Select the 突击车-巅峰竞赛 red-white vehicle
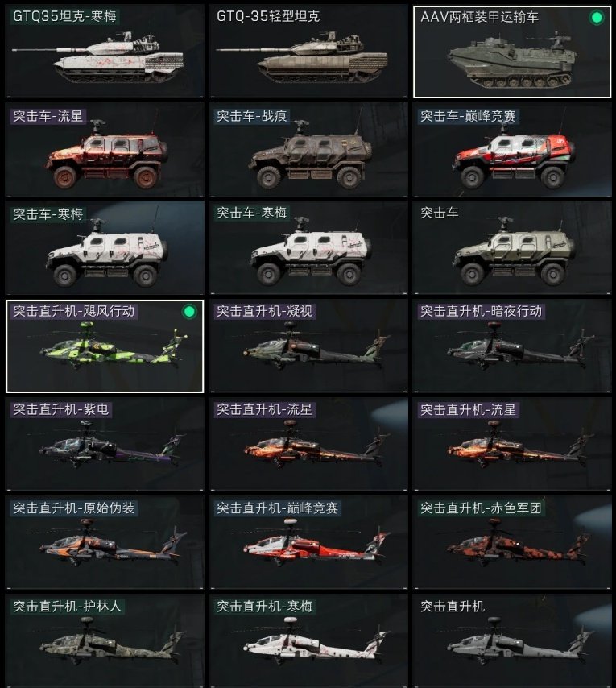Image resolution: width=616 pixels, height=688 pixels. click(512, 150)
